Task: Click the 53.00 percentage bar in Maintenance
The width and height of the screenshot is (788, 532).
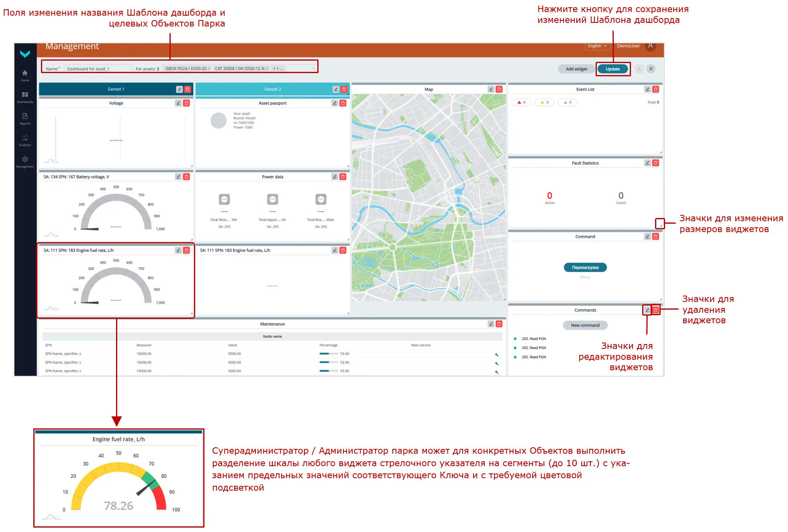Action: [327, 354]
